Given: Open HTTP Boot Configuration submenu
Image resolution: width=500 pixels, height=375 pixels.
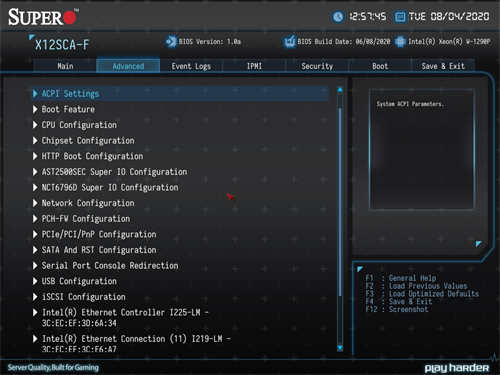Looking at the screenshot, I should [180, 156].
